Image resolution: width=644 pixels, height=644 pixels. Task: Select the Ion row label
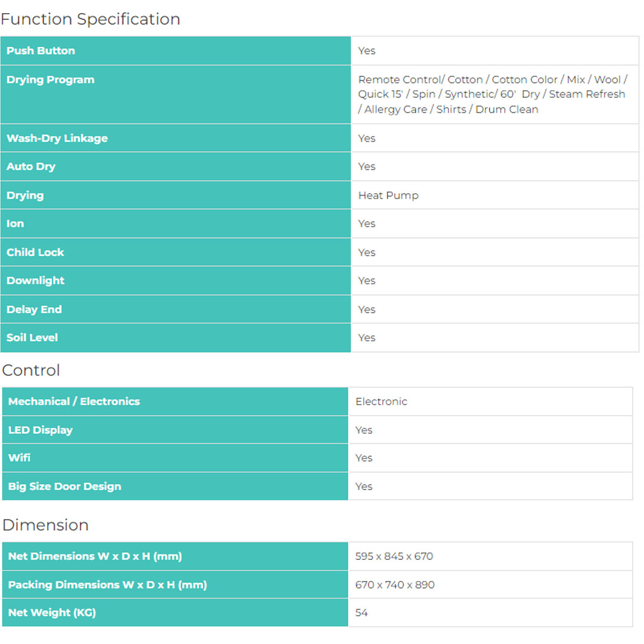click(x=16, y=224)
